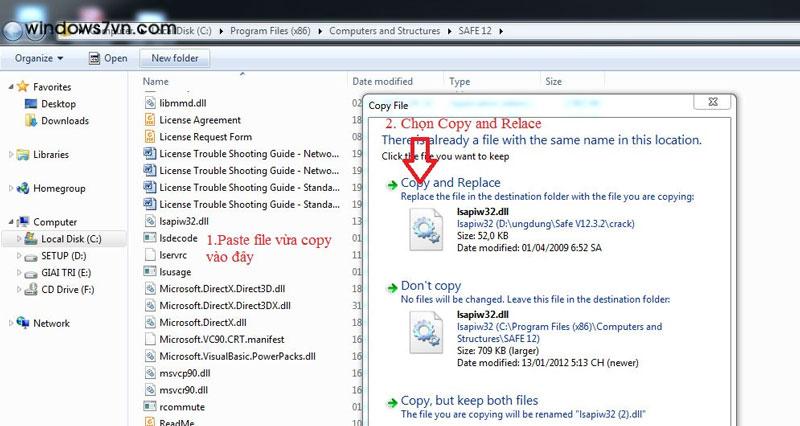
Task: Select License Trouble Shooting Guide - Netwo... first row
Action: [241, 154]
